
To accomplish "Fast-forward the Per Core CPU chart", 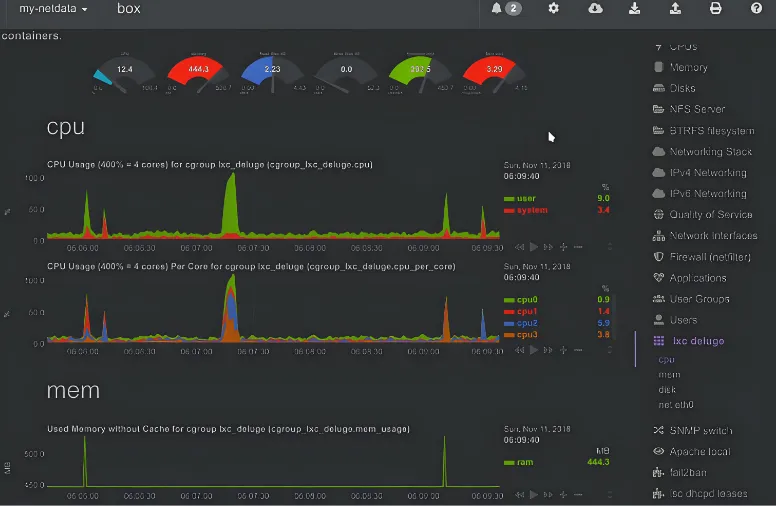I will tap(548, 350).
